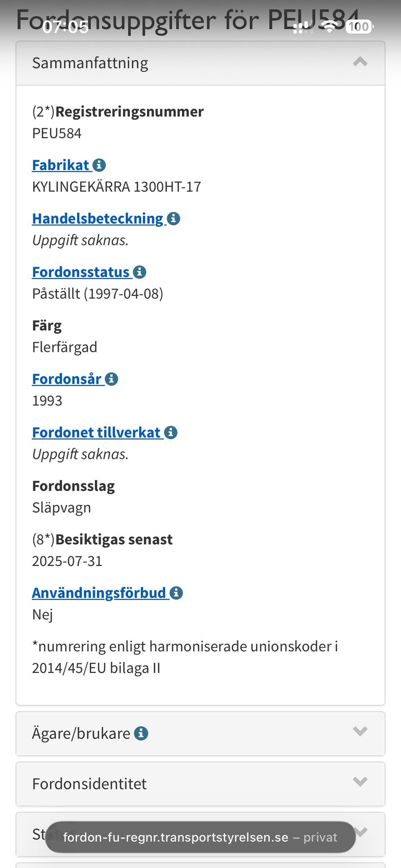Viewport: 401px width, 868px height.
Task: Expand the Ägare/brukare section chevron
Action: pos(360,731)
